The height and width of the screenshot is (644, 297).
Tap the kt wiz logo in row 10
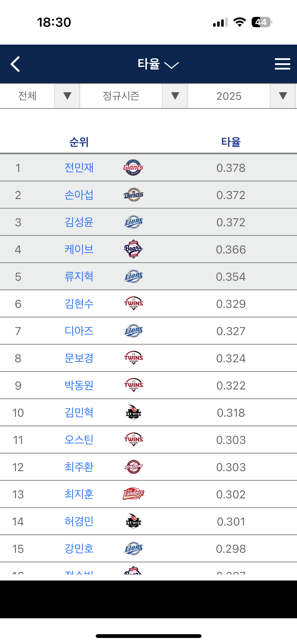tap(133, 412)
